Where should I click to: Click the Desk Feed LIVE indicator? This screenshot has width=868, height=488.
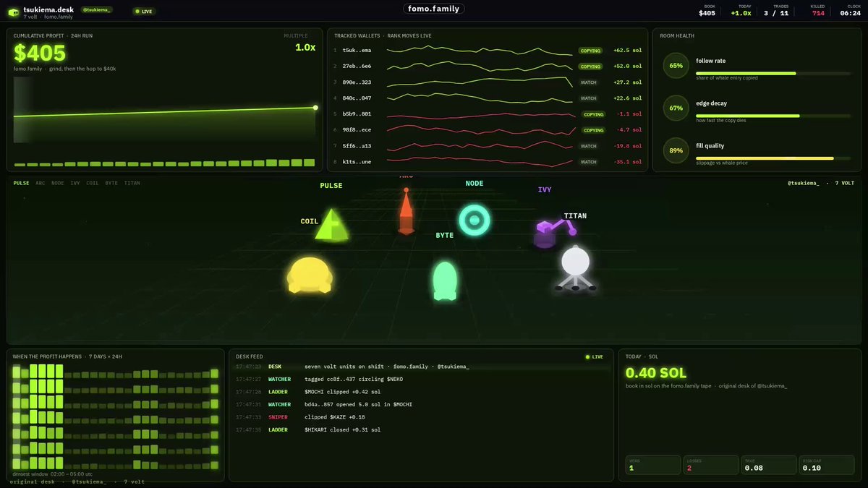coord(595,357)
